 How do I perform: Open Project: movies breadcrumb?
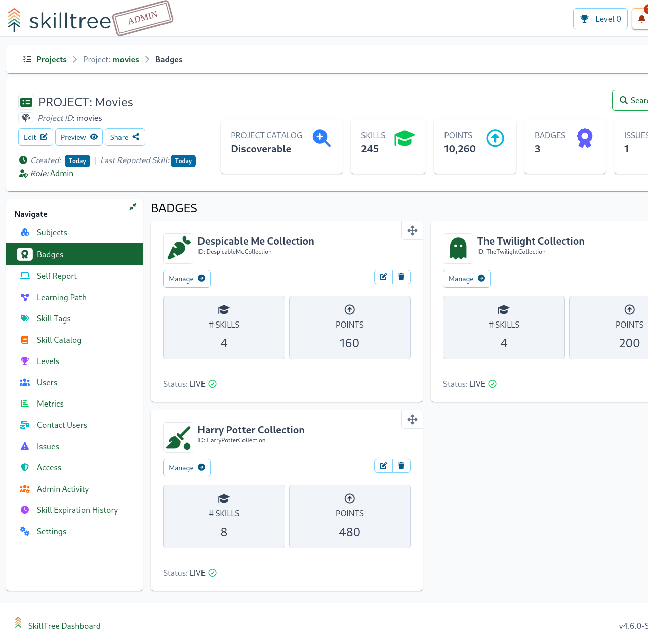click(111, 59)
